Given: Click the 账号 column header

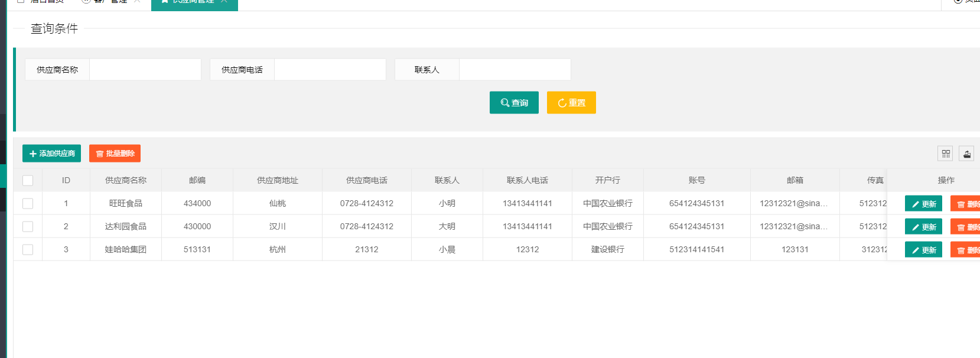Looking at the screenshot, I should (x=697, y=180).
